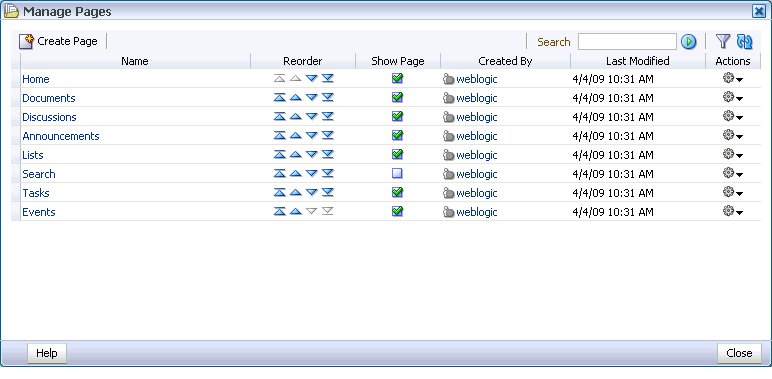Move Documents page to top
Screen dimensions: 772x379
click(280, 97)
